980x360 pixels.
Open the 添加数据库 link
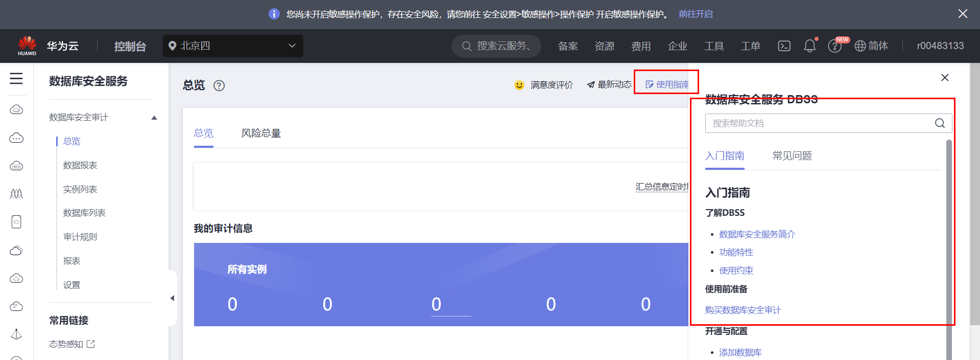[740, 352]
